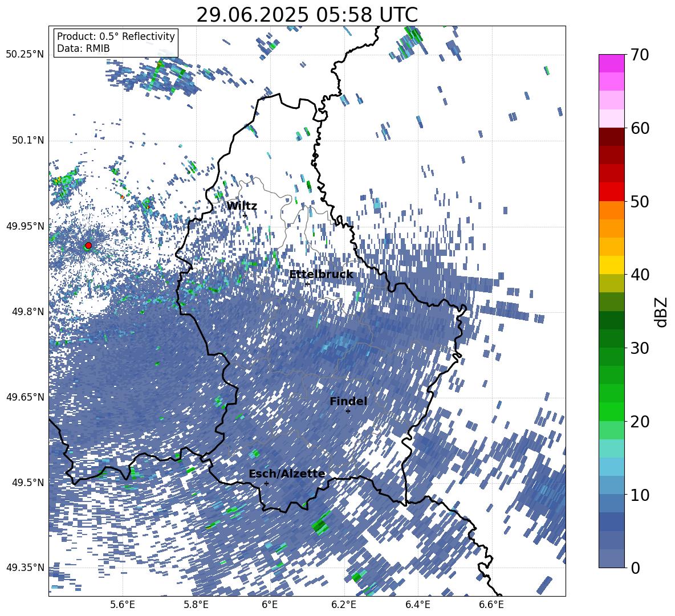Click colorbar tick label 30

click(x=640, y=348)
